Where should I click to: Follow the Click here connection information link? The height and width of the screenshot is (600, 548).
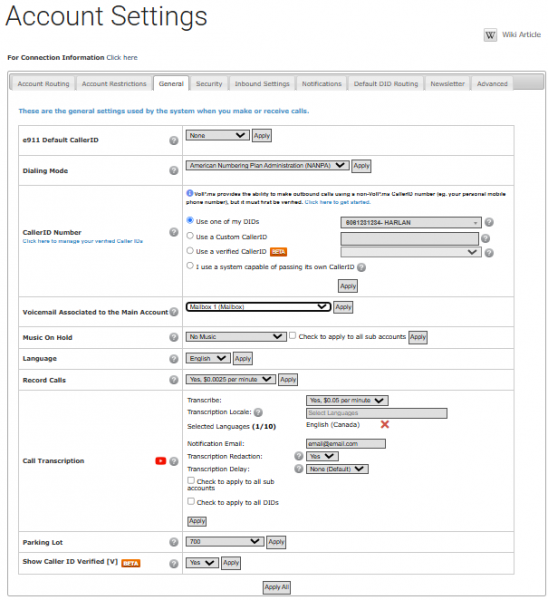(x=122, y=57)
